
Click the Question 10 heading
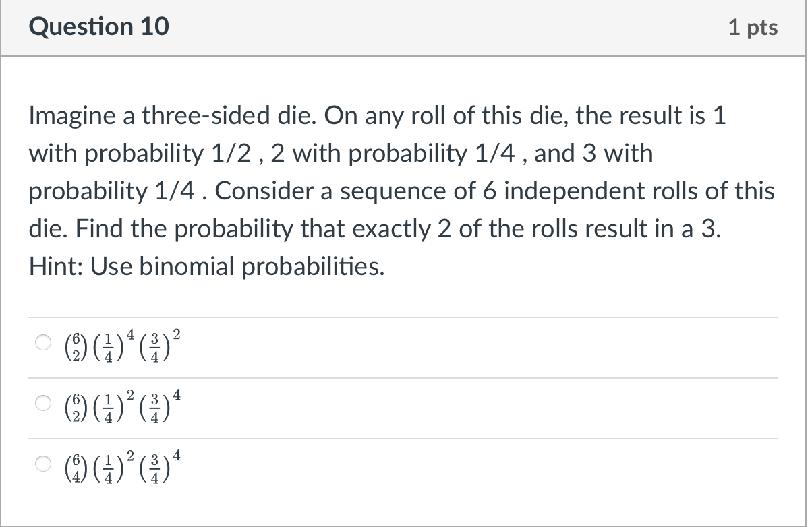98,26
